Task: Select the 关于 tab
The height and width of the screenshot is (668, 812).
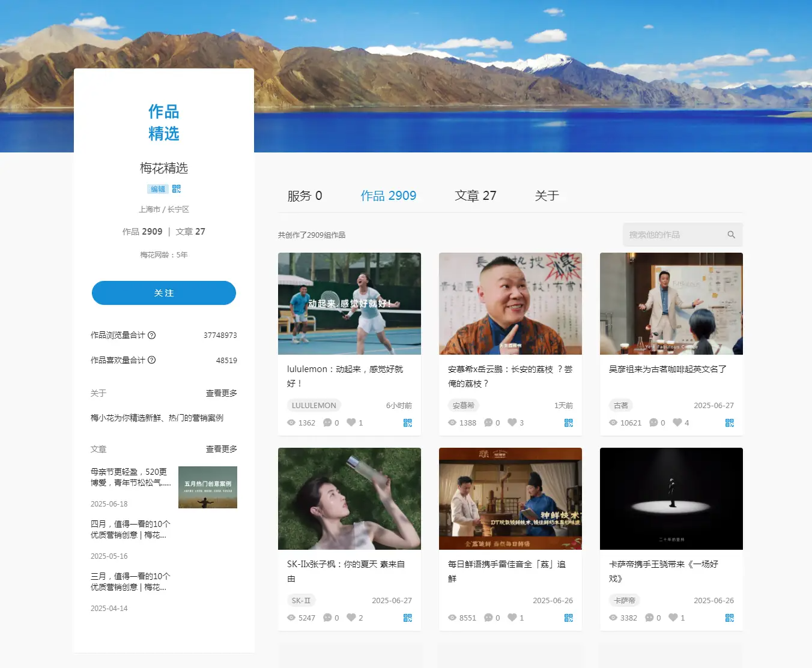Action: (547, 196)
